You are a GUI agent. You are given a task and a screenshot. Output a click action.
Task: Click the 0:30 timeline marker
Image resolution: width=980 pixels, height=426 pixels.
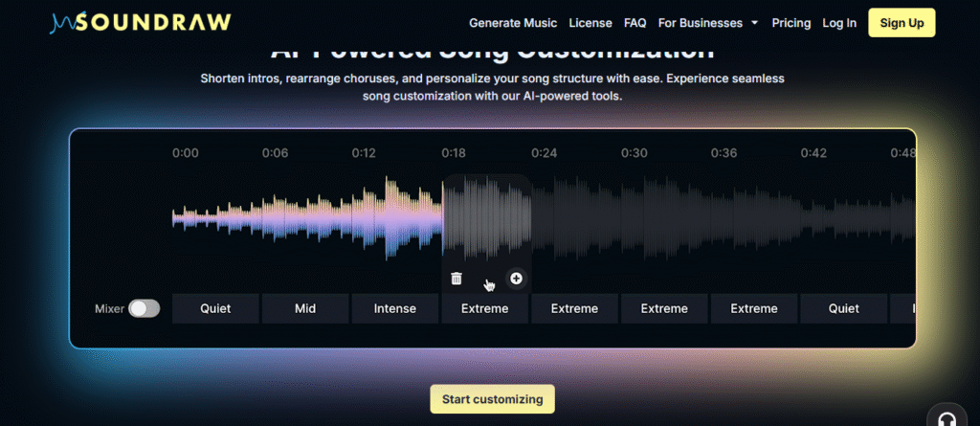(634, 153)
